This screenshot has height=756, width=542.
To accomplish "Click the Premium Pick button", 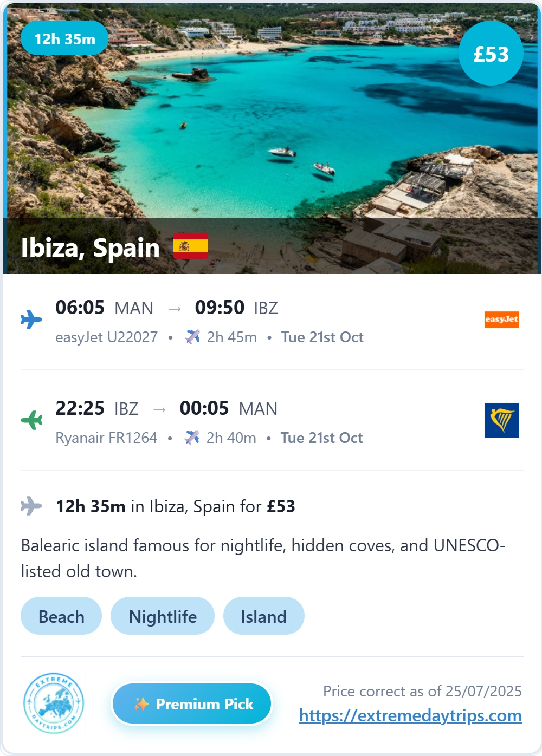I will pos(192,704).
